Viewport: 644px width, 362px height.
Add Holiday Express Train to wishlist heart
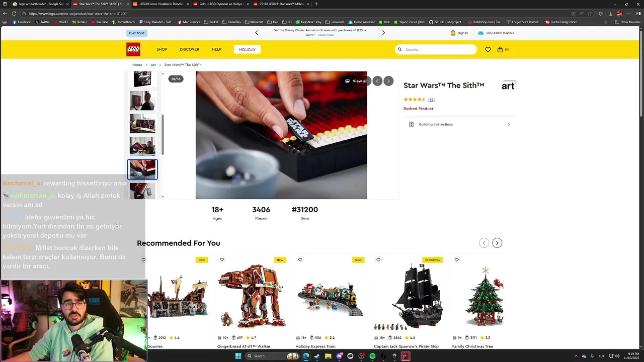(x=300, y=260)
